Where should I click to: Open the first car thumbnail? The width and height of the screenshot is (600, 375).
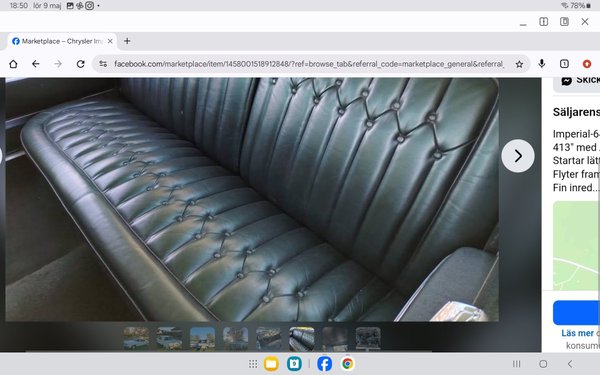coord(136,339)
